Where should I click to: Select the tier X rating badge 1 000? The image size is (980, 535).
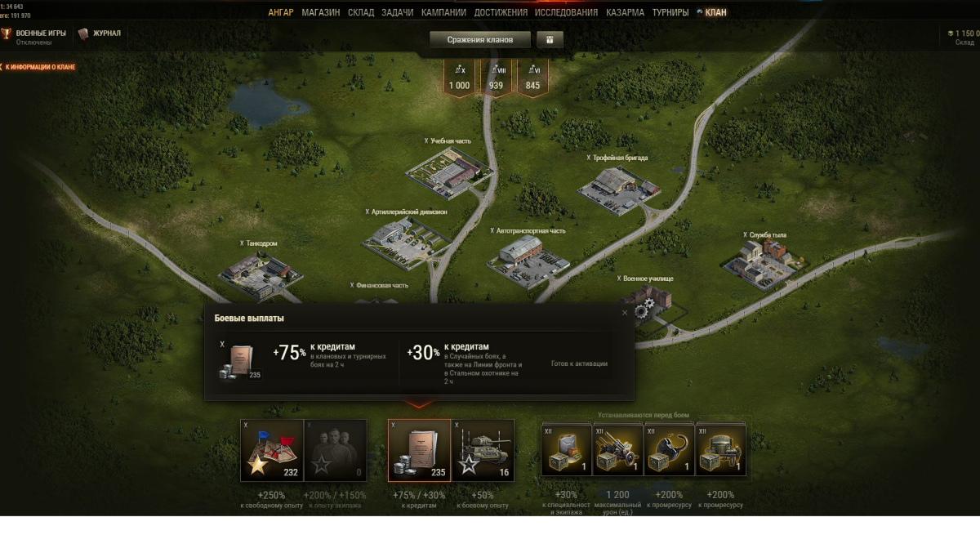coord(460,78)
